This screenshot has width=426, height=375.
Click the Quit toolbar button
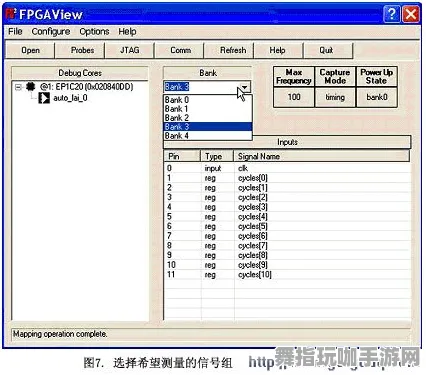[326, 50]
